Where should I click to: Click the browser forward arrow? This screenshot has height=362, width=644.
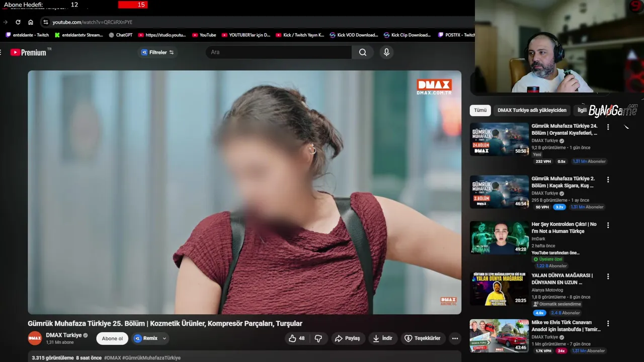pos(6,22)
